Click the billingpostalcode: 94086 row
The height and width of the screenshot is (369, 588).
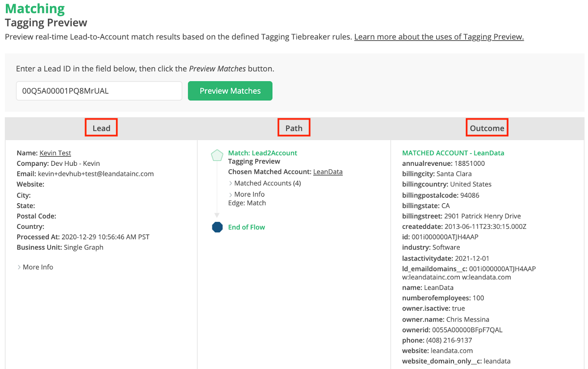click(x=441, y=195)
